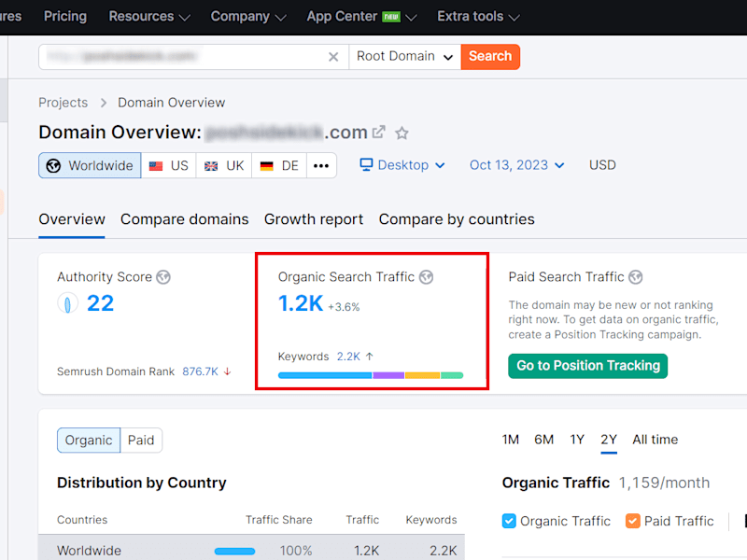The width and height of the screenshot is (747, 560).
Task: Set chart range to 2Y
Action: pyautogui.click(x=609, y=440)
